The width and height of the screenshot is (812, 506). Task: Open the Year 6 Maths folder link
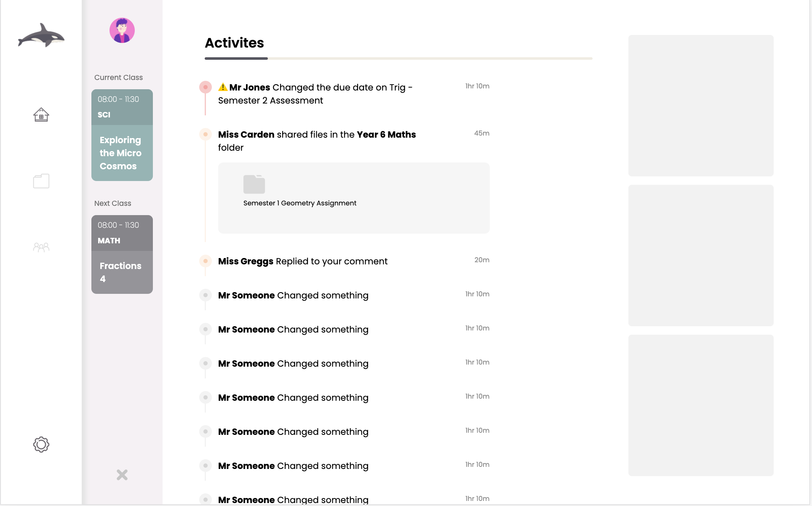tap(386, 135)
